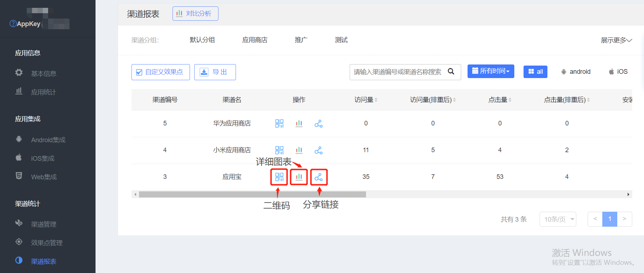The height and width of the screenshot is (273, 644).
Task: Click the 应用宝 channel name cell
Action: click(x=232, y=177)
